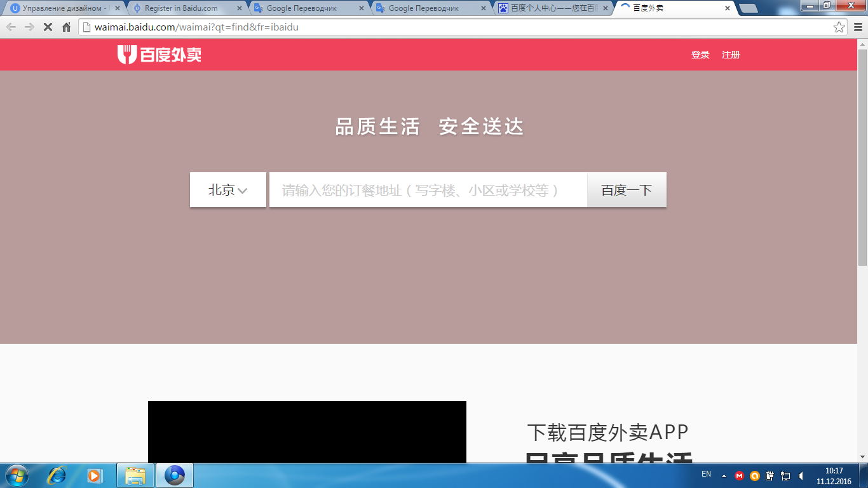This screenshot has height=488, width=868.
Task: Switch to the 百度个人中心 tab
Action: [553, 8]
